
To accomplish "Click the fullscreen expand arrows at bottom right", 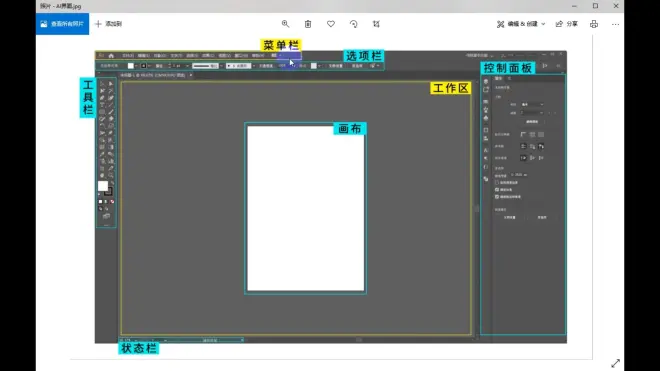I will [615, 363].
